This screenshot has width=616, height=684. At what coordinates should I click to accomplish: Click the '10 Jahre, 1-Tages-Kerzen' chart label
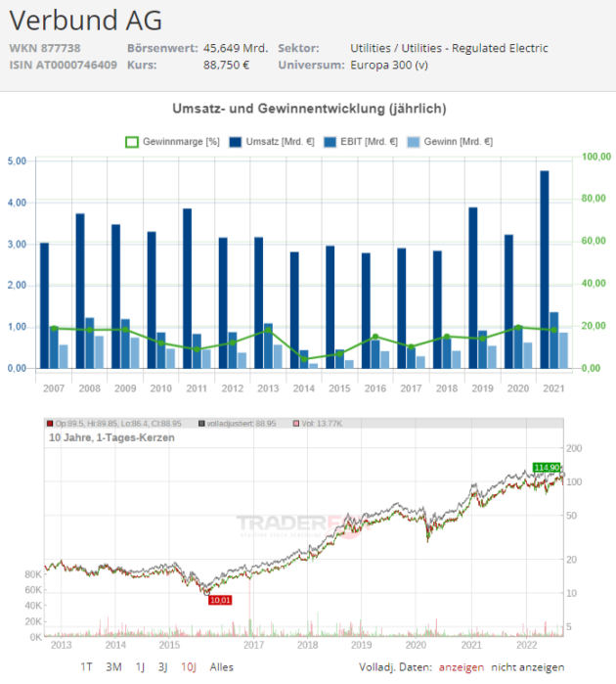pos(111,437)
